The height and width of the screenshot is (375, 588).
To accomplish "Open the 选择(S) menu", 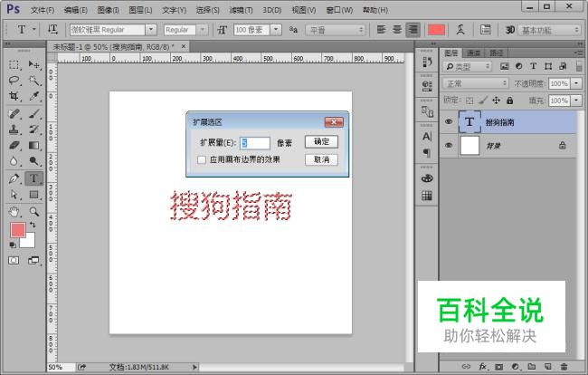I will (208, 10).
